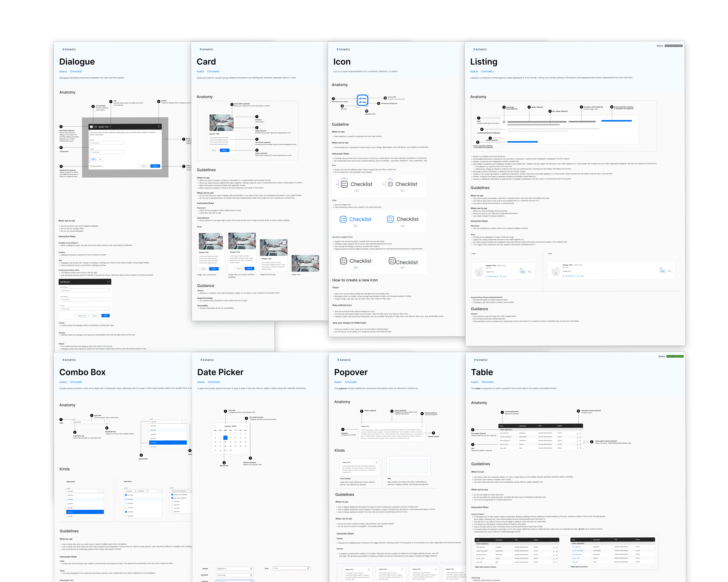This screenshot has height=582, width=728.
Task: Select No in dialogue Yes/No toggle
Action: tap(100, 159)
